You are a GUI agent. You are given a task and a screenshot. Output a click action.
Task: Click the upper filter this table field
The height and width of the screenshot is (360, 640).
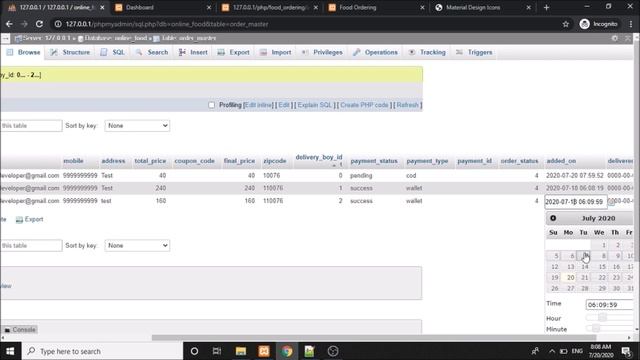pos(31,126)
